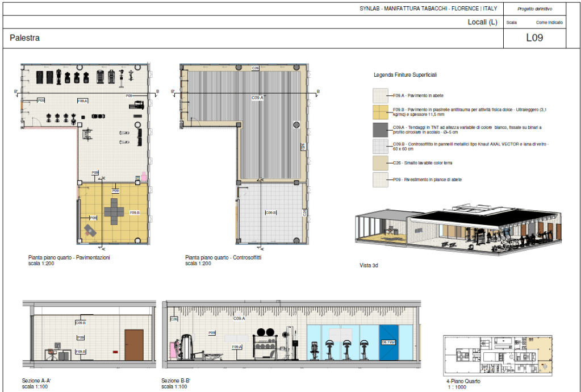Viewport: 581px width, 392px height.
Task: Click the brown door in Sezione A-A'
Action: (x=134, y=344)
